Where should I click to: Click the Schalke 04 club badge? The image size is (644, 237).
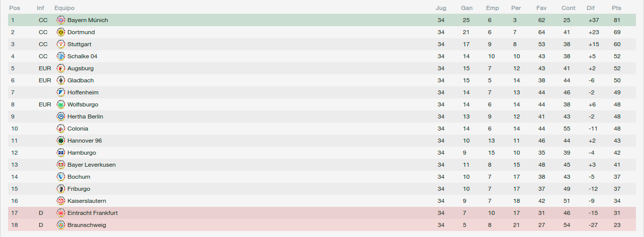pyautogui.click(x=61, y=56)
